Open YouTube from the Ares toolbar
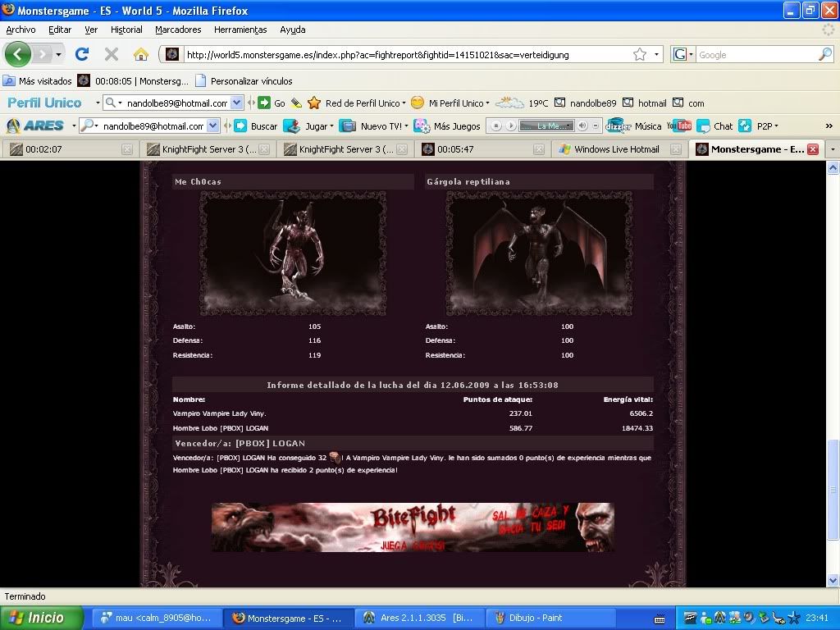The width and height of the screenshot is (840, 630). [679, 126]
